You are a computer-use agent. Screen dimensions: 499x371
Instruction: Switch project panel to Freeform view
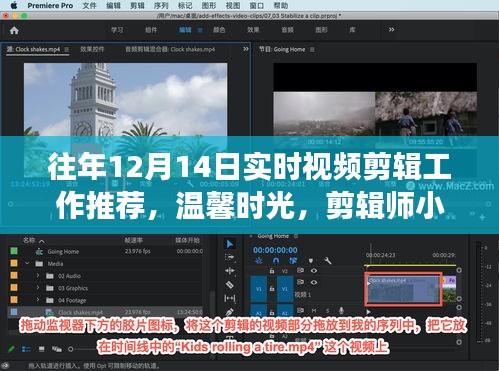[57, 349]
